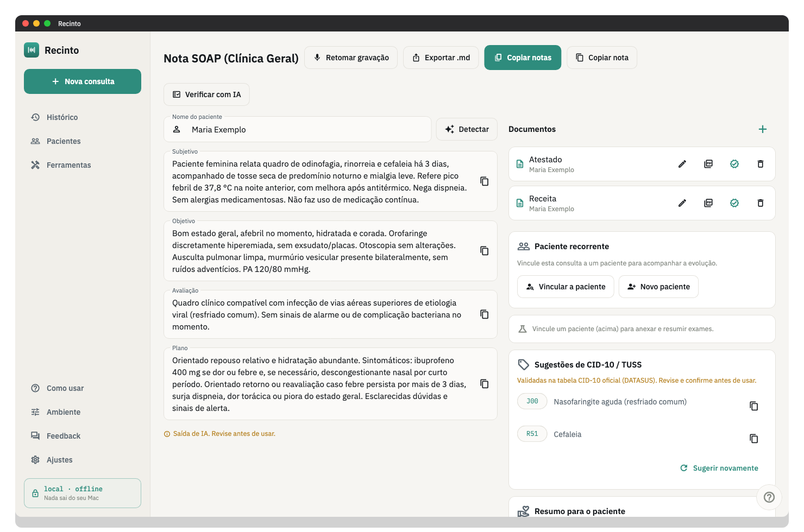
Task: Copy the Objetivo section text
Action: 485,251
